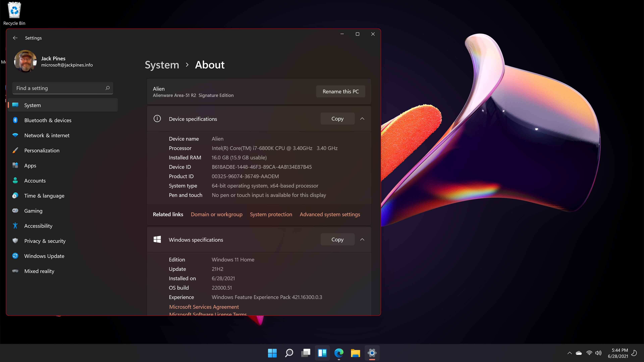Collapse the Windows specifications section
This screenshot has height=362, width=644.
[x=362, y=239]
